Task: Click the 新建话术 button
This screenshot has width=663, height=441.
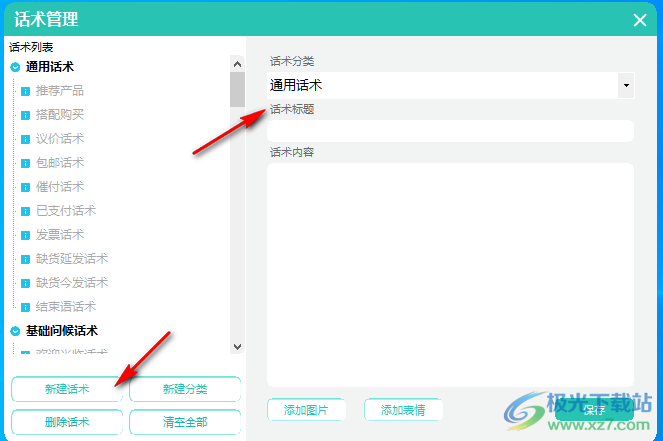Action: pos(67,389)
